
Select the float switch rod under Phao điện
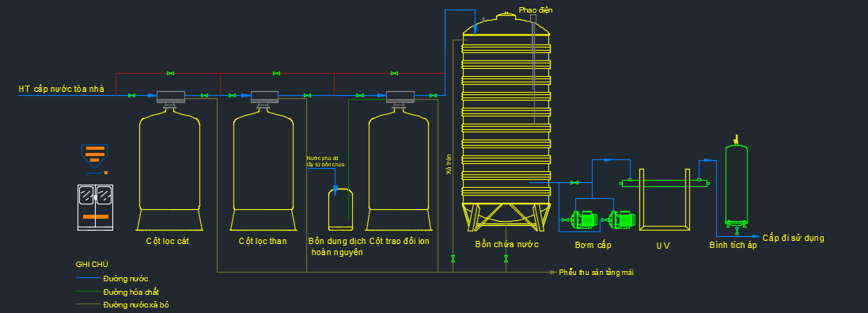coord(533,69)
